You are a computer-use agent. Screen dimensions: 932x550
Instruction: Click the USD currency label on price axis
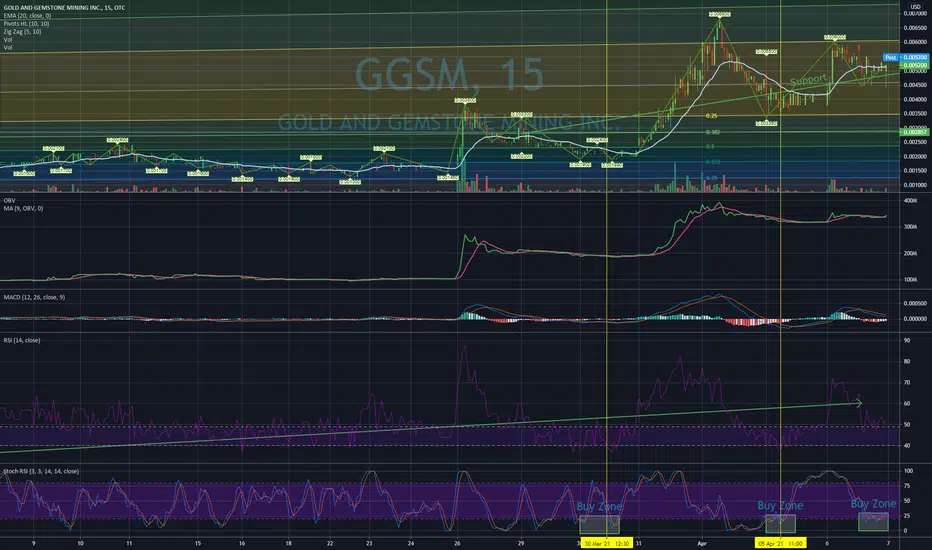click(915, 7)
